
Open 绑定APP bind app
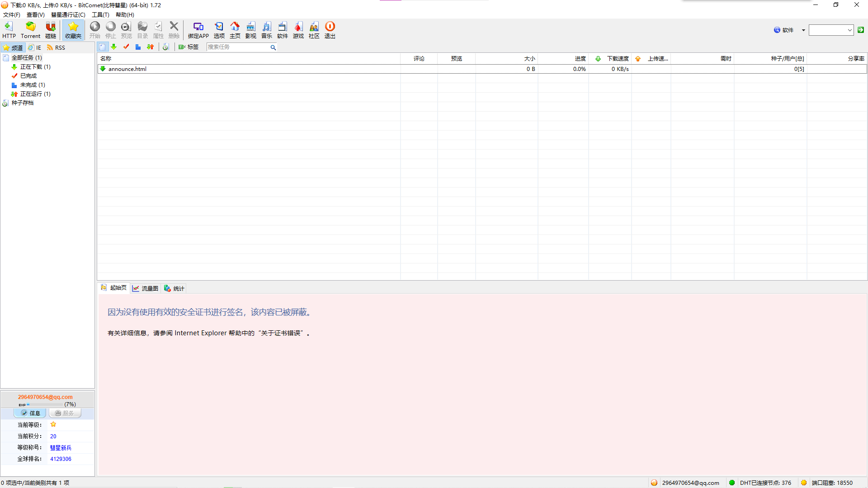point(198,30)
